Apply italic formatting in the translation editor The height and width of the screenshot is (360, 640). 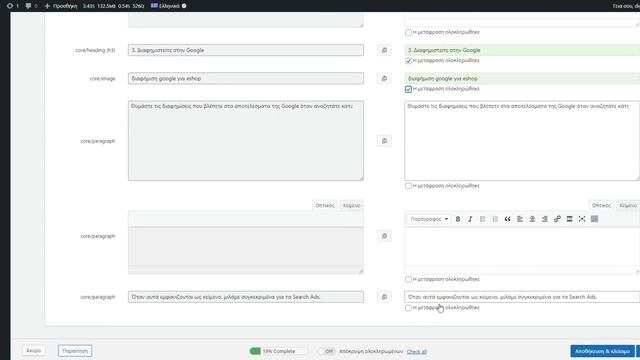[470, 219]
